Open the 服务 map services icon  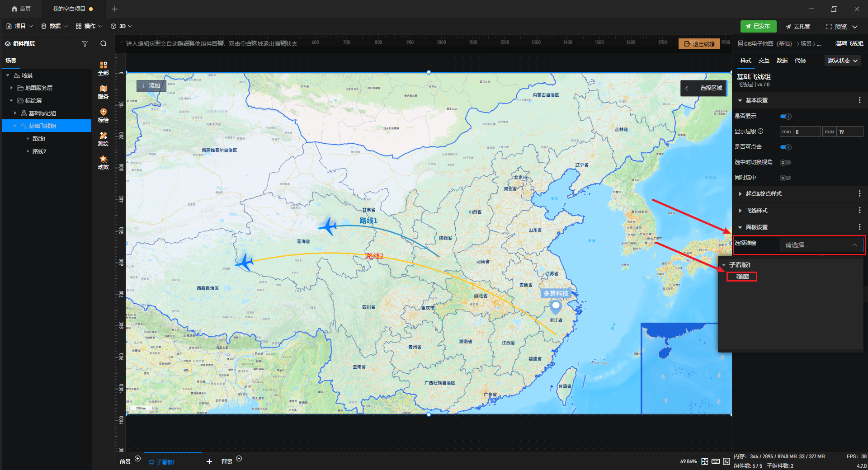click(x=103, y=92)
